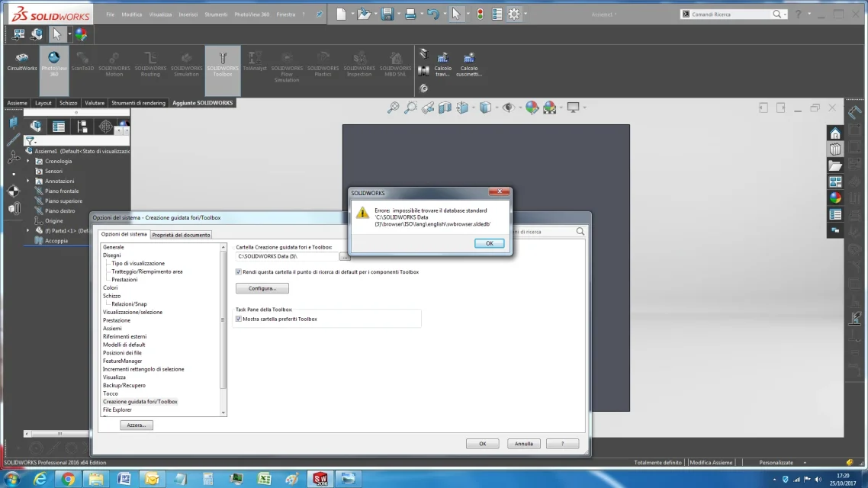Click browse (...) button for Toolbox folder

[x=345, y=256]
